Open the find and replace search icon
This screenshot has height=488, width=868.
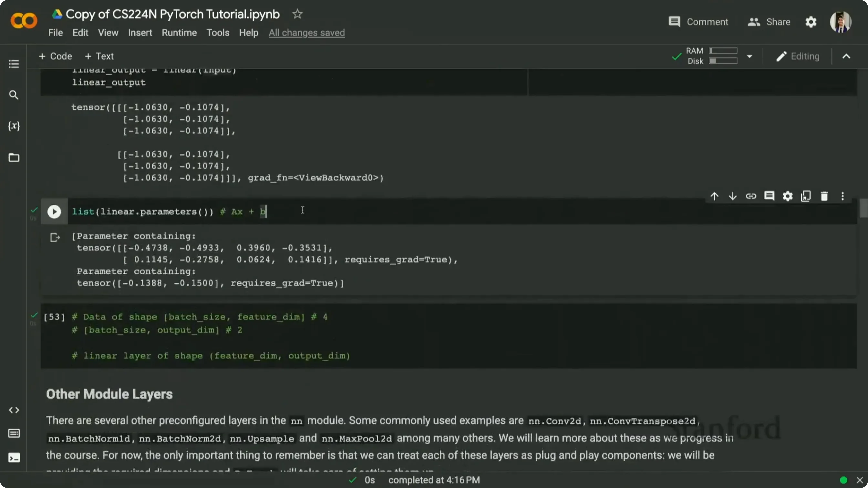click(14, 95)
